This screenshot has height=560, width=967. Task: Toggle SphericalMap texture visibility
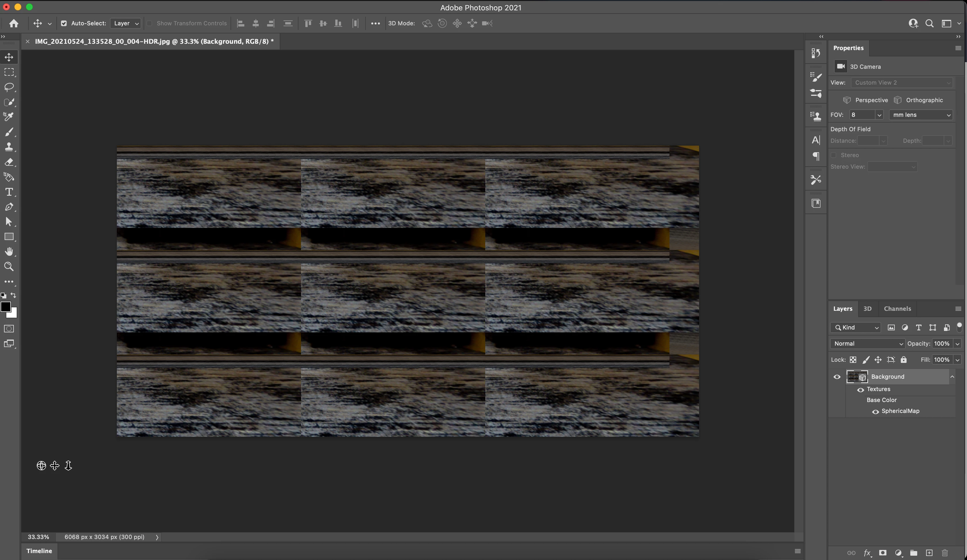coord(875,412)
